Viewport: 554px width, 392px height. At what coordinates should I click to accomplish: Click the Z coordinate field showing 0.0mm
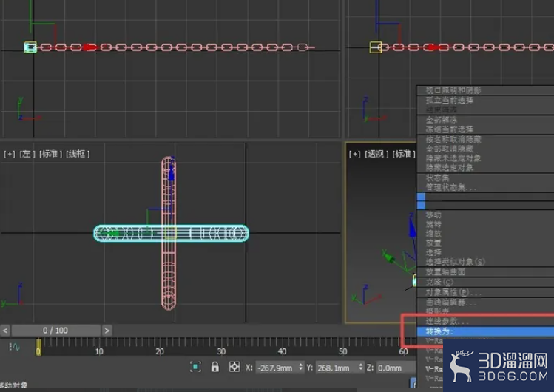click(x=396, y=368)
